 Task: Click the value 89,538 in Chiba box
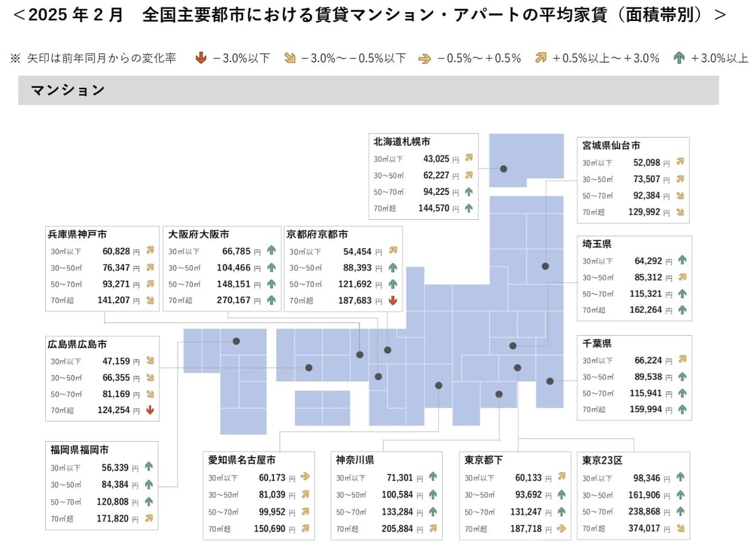(x=648, y=376)
